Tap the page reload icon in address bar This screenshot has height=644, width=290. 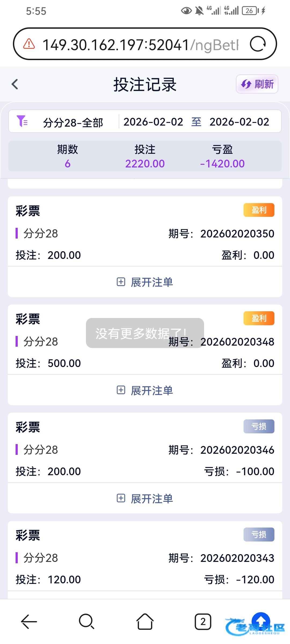(258, 44)
